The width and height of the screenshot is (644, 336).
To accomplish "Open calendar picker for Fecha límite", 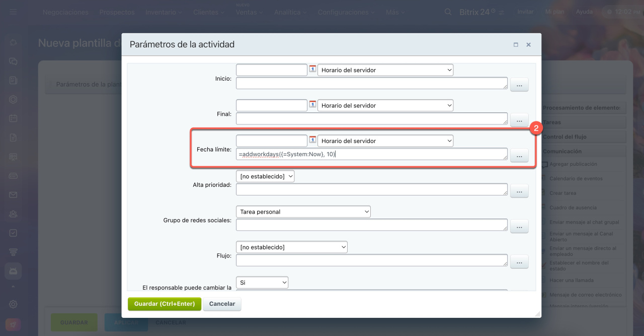I will (x=312, y=141).
